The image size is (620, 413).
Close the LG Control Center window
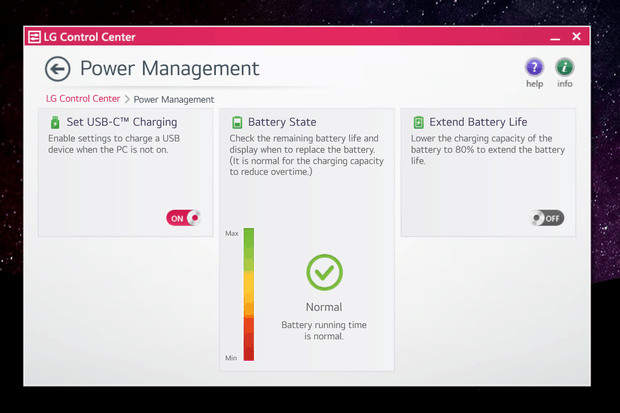tap(577, 36)
